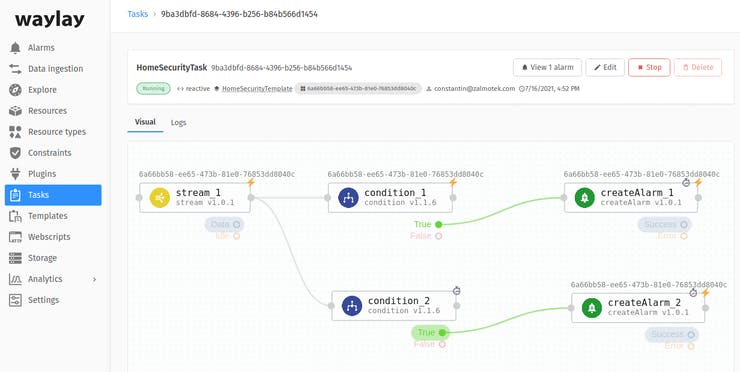Click the Data ingestion arrows icon
The image size is (740, 372).
(x=15, y=69)
